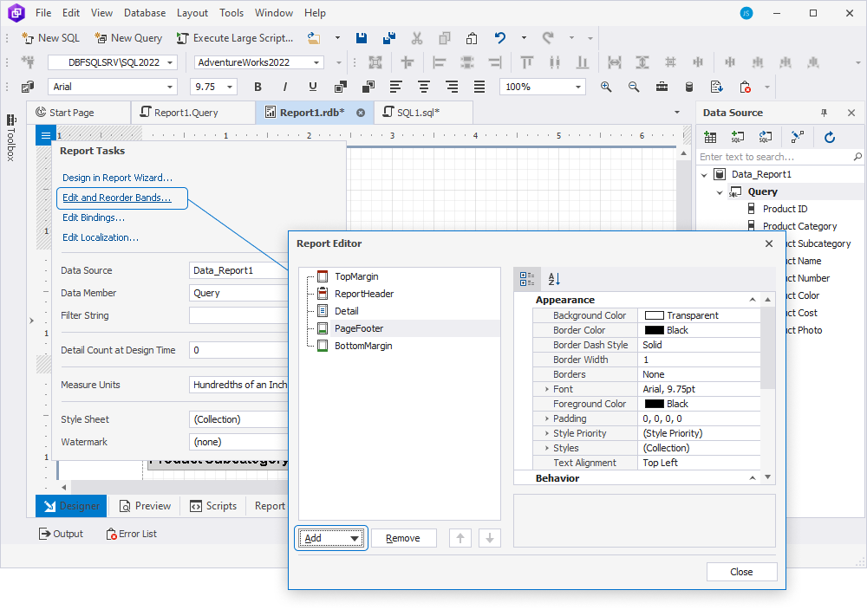Image resolution: width=867 pixels, height=616 pixels.
Task: Click the Undo arrow icon
Action: tap(500, 38)
